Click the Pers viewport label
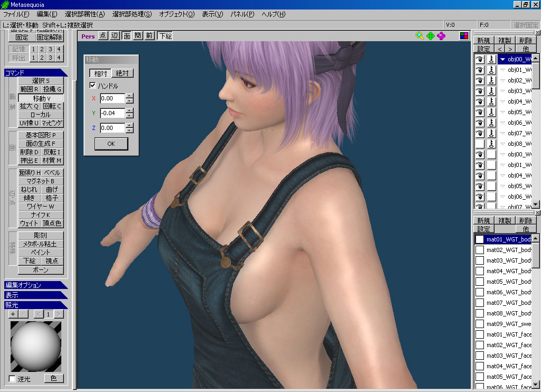This screenshot has height=392, width=541. [x=88, y=36]
